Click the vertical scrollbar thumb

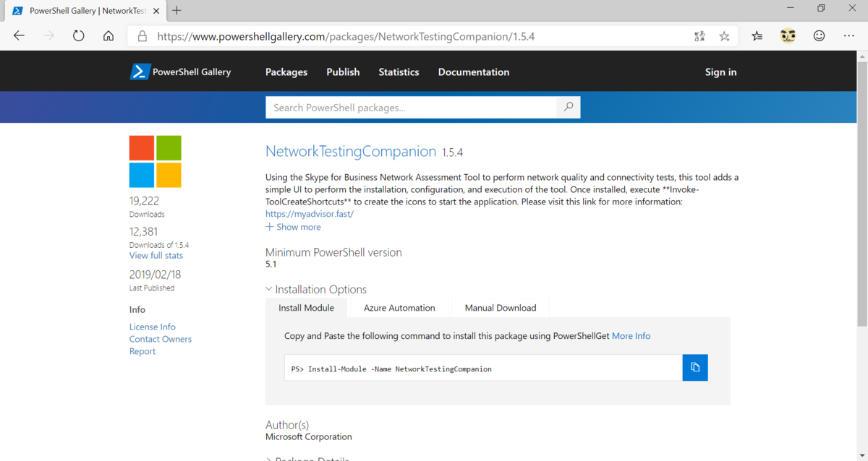861,195
